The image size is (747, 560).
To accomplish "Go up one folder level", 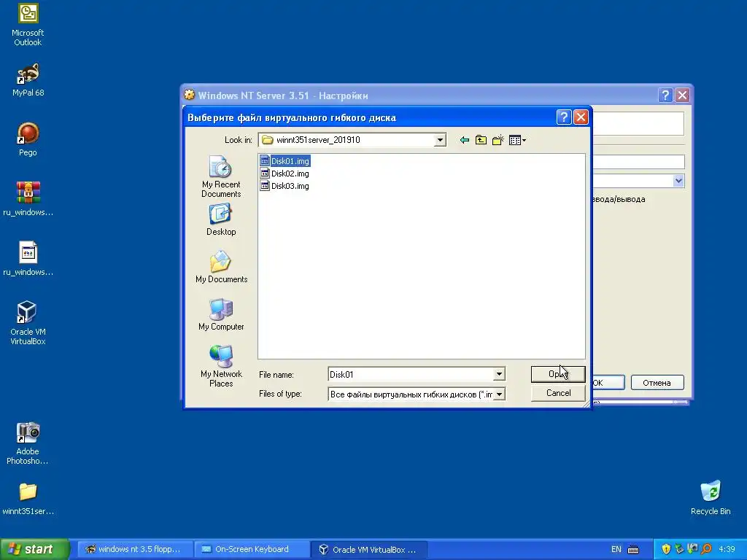I will click(481, 140).
